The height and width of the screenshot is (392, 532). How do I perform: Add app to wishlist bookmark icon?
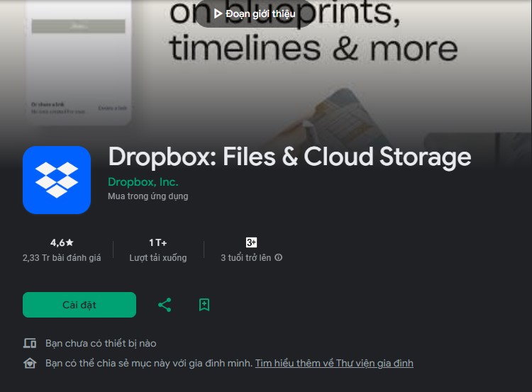coord(204,305)
